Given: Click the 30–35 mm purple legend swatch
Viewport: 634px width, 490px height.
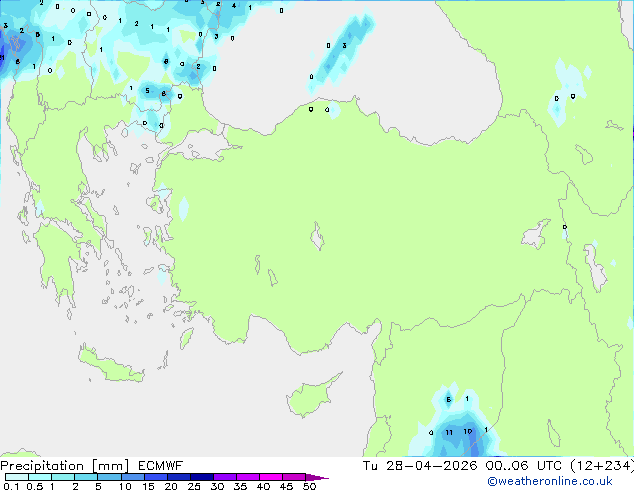Looking at the screenshot, I should [224, 477].
